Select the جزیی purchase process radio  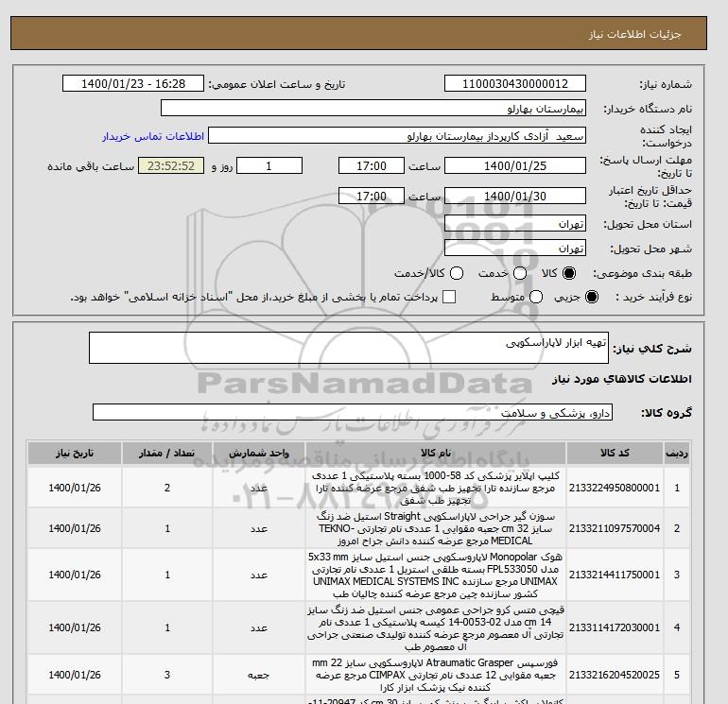coord(592,297)
